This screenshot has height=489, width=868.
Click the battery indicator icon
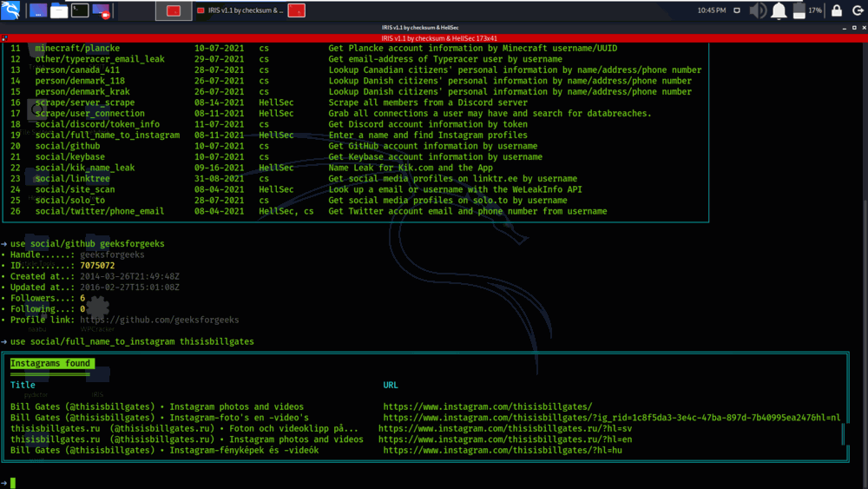coord(799,10)
